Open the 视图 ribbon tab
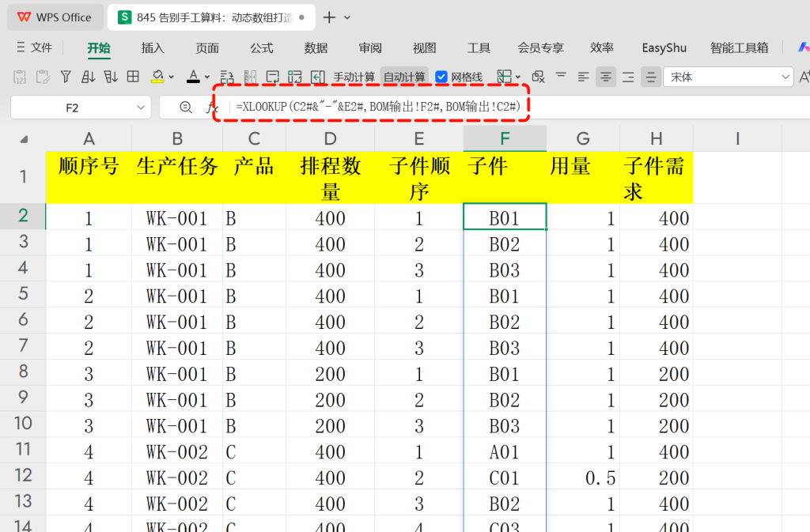This screenshot has height=532, width=810. click(x=425, y=48)
